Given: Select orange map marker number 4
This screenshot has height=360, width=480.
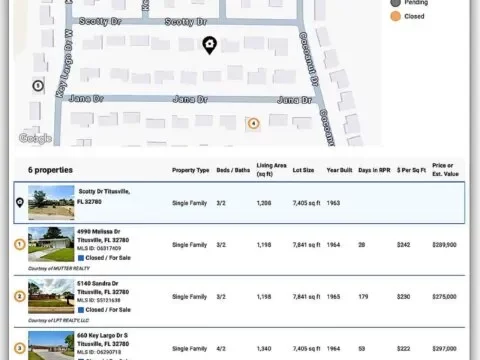Looking at the screenshot, I should coord(253,124).
